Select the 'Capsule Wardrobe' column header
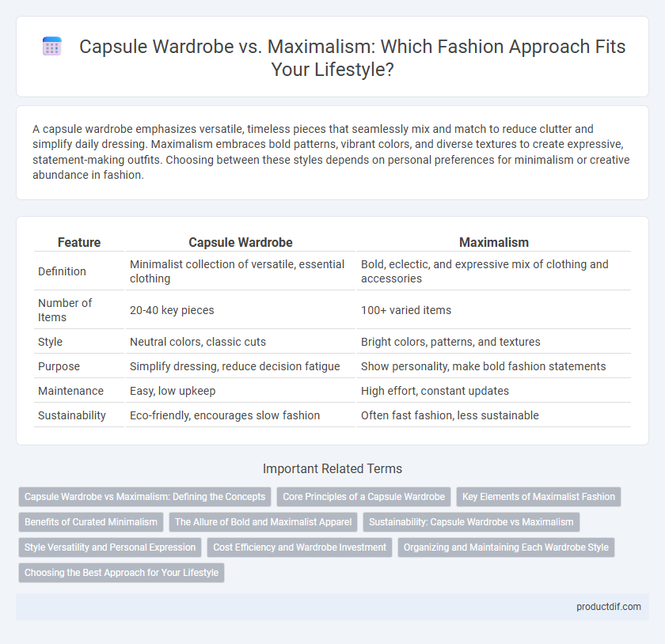The image size is (665, 644). coord(241,243)
